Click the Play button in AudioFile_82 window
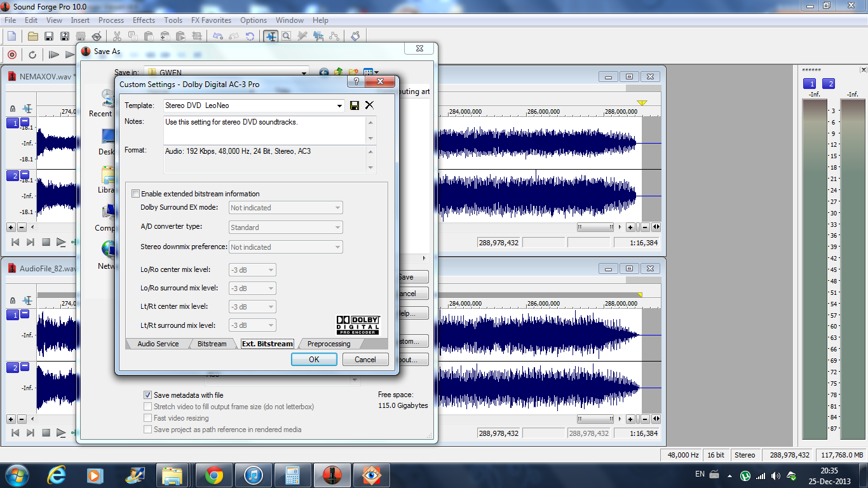 coord(61,433)
